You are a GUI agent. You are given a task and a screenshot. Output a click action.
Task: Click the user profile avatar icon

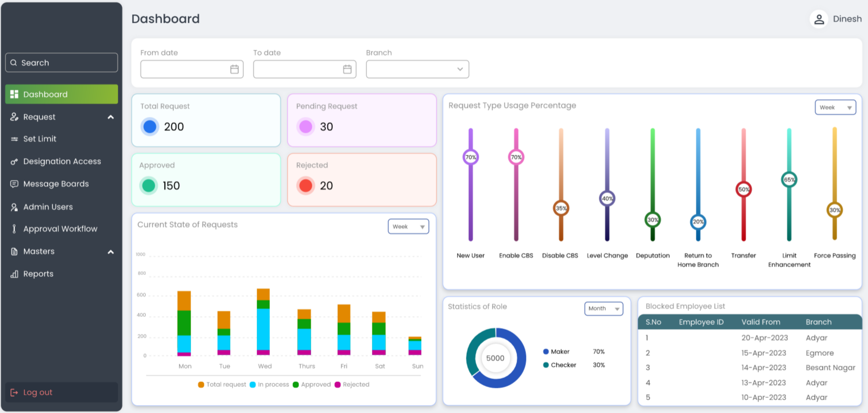(x=819, y=19)
